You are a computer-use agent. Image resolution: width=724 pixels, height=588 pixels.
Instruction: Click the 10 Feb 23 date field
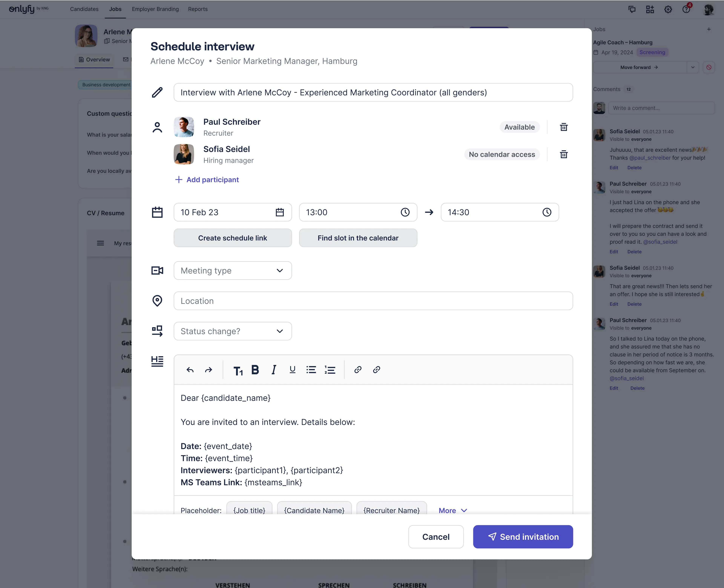(x=233, y=212)
